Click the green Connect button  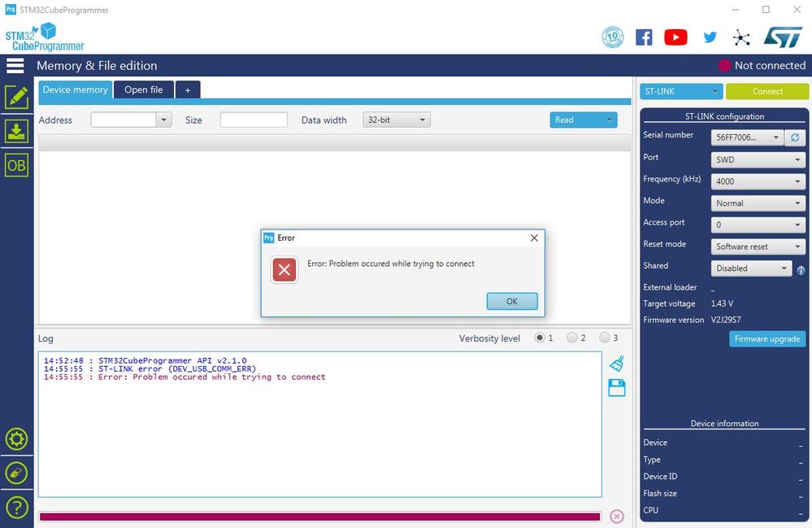(767, 91)
